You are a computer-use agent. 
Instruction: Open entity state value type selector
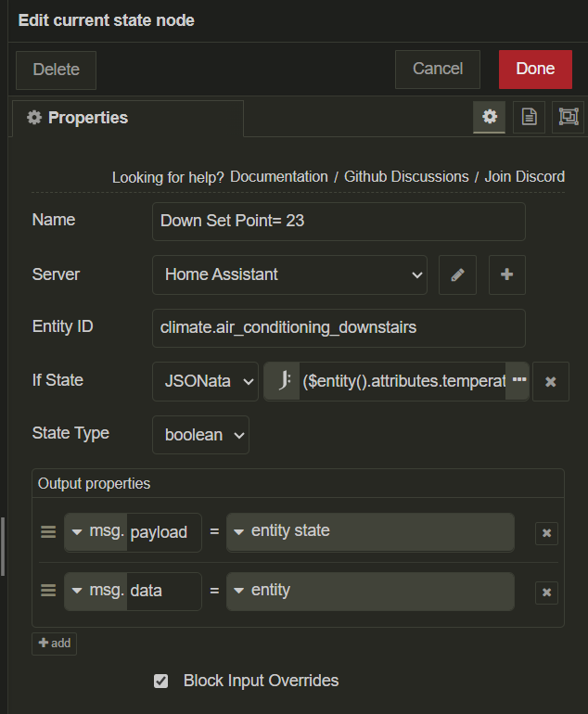pos(239,531)
